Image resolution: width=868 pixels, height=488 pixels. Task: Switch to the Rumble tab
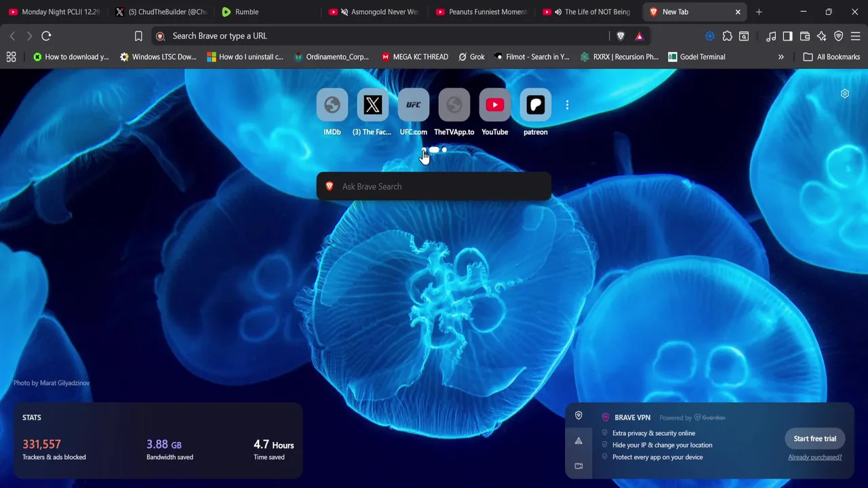tap(268, 12)
